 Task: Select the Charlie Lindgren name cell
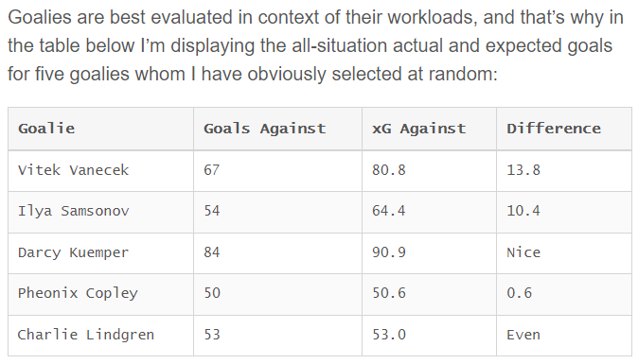[x=101, y=336]
